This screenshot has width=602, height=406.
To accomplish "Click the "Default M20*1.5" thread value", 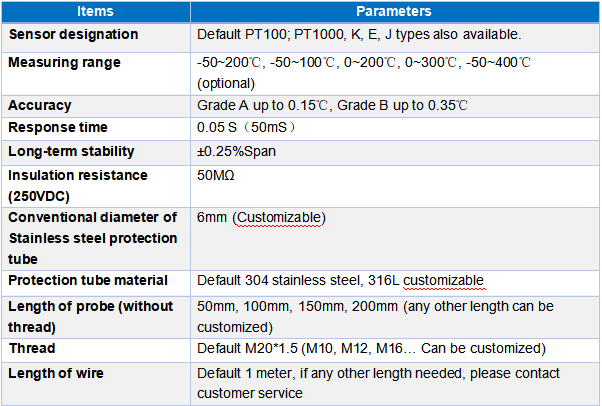I will click(251, 349).
